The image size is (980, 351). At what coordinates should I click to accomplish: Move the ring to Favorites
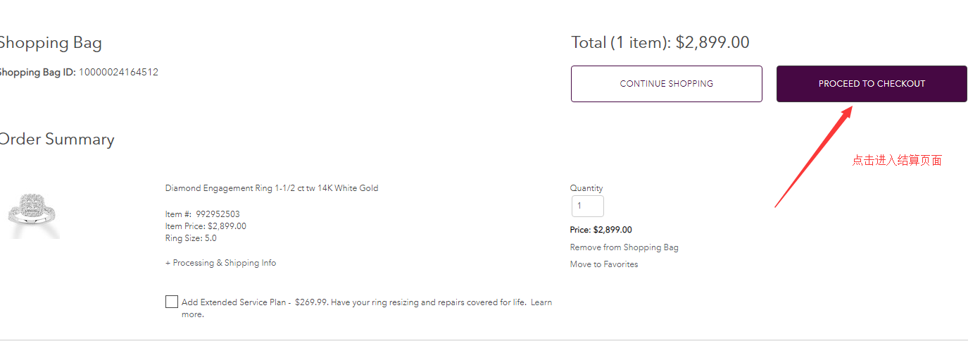tap(604, 264)
